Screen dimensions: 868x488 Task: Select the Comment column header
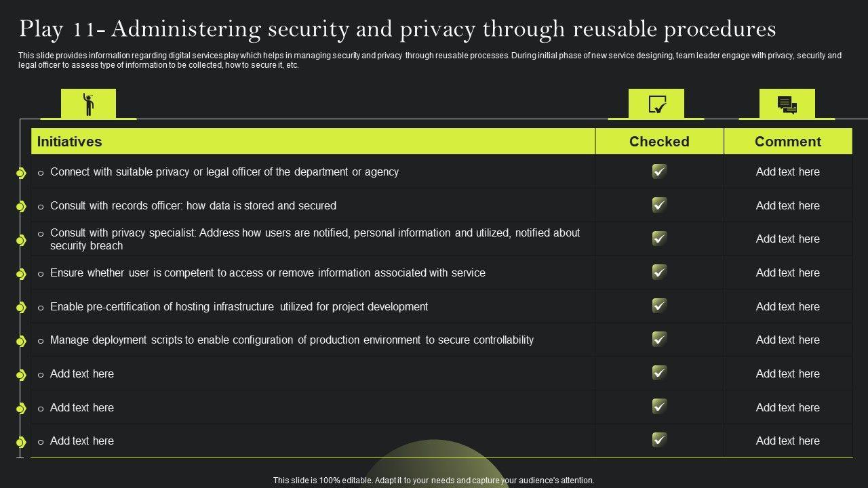[x=788, y=142]
